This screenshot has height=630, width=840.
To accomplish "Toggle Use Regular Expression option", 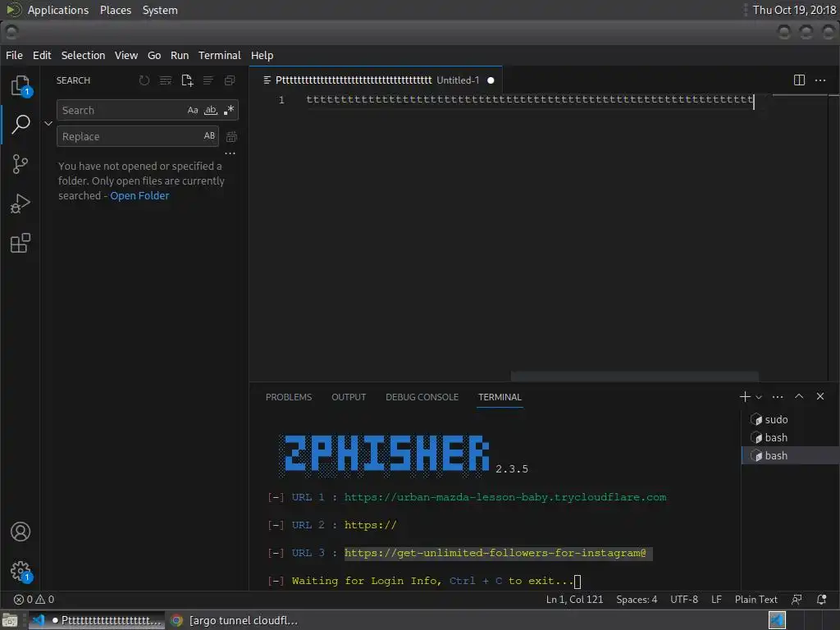I will pos(229,111).
